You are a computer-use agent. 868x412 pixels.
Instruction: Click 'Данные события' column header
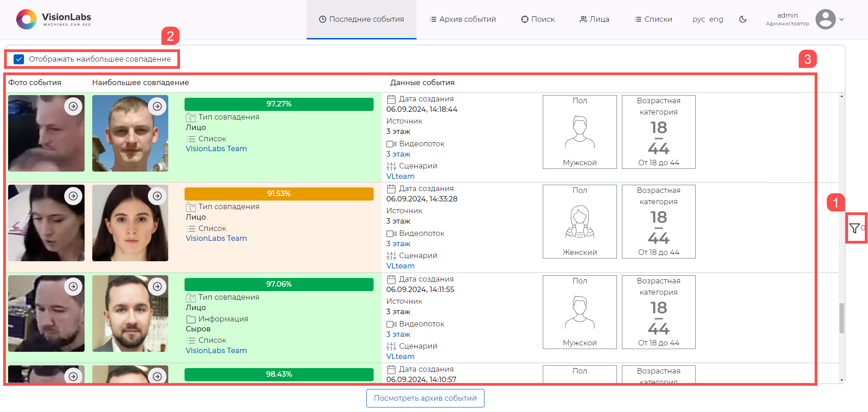(422, 83)
